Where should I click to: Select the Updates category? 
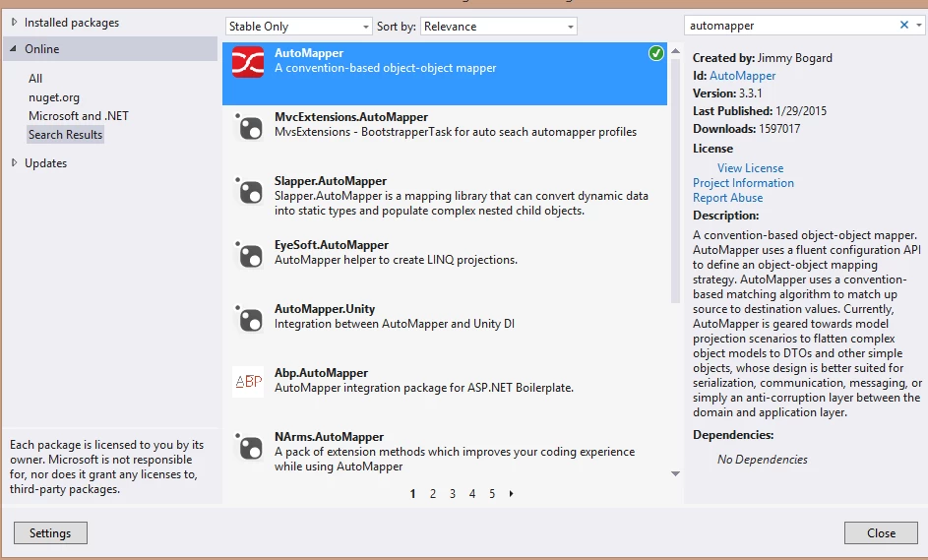pos(45,162)
